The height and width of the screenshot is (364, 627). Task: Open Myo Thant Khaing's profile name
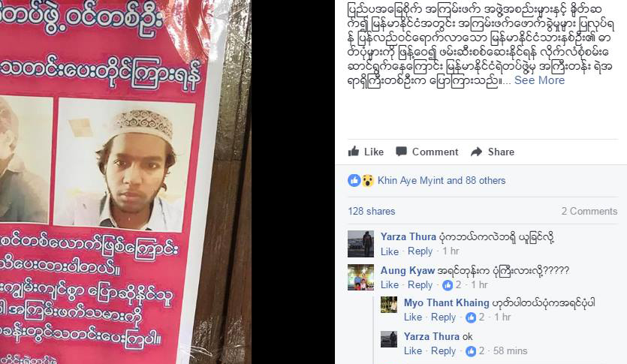447,303
